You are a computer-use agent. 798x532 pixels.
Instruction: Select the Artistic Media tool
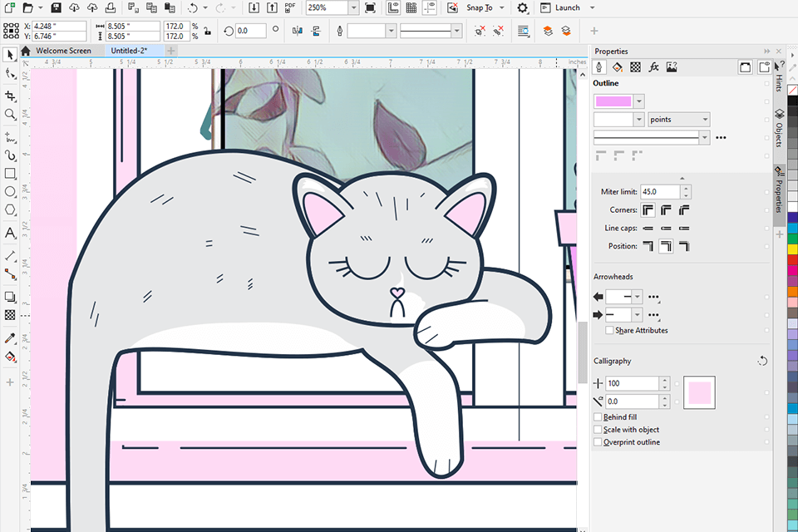point(10,155)
